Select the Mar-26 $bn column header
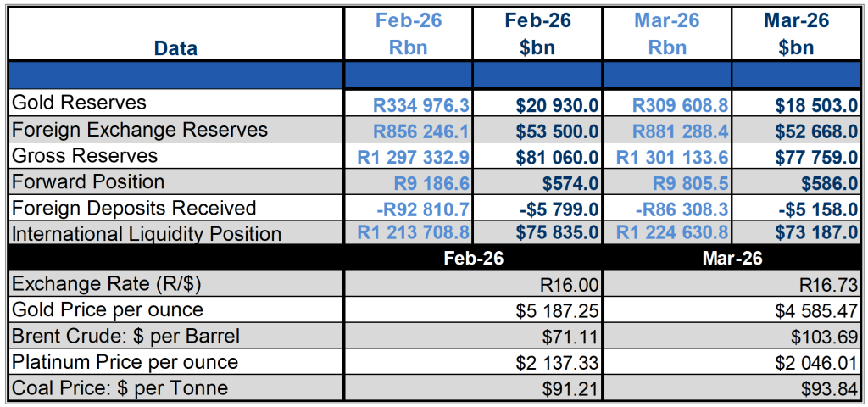868x407 pixels. point(795,34)
